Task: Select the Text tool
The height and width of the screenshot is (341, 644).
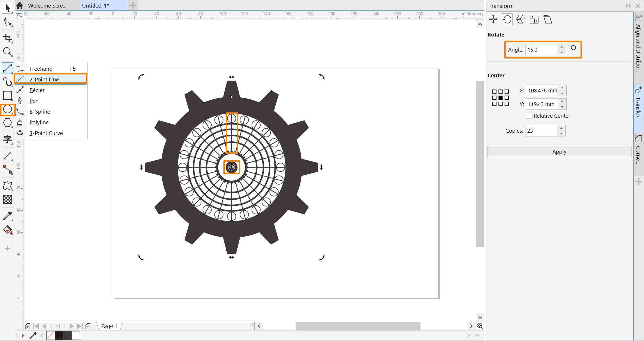Action: 8,139
